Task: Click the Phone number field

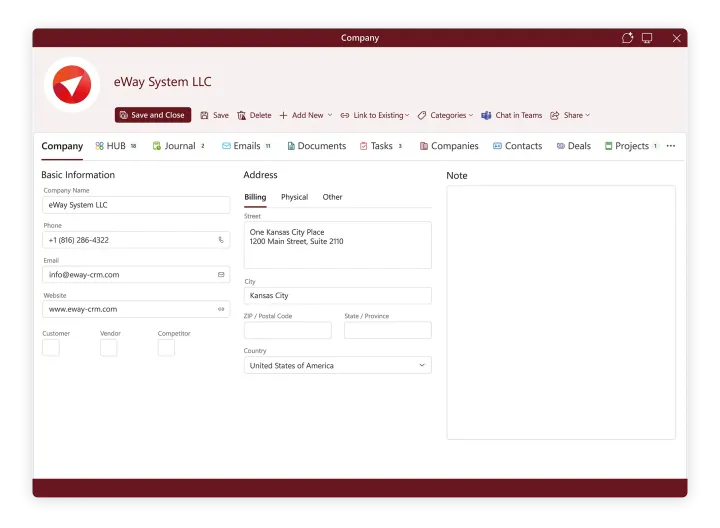Action: pos(136,240)
